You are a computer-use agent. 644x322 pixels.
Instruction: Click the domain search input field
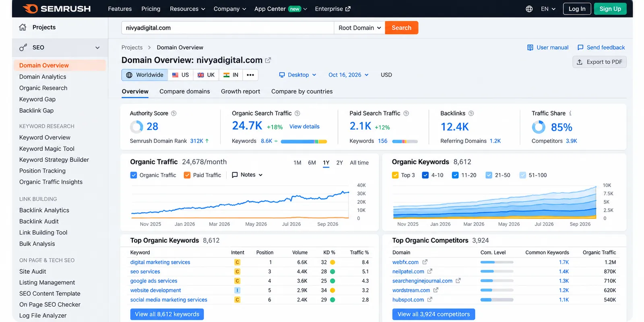[x=228, y=28]
